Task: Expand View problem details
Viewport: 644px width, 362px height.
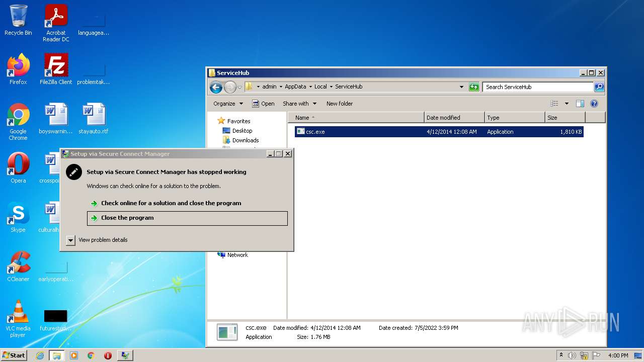Action: 71,240
